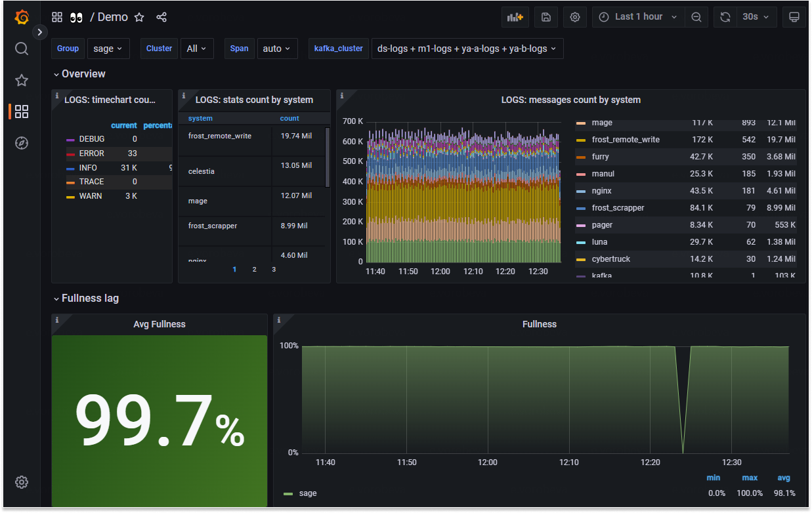The width and height of the screenshot is (812, 513).
Task: Open the Dashboards sidebar icon
Action: pyautogui.click(x=22, y=112)
